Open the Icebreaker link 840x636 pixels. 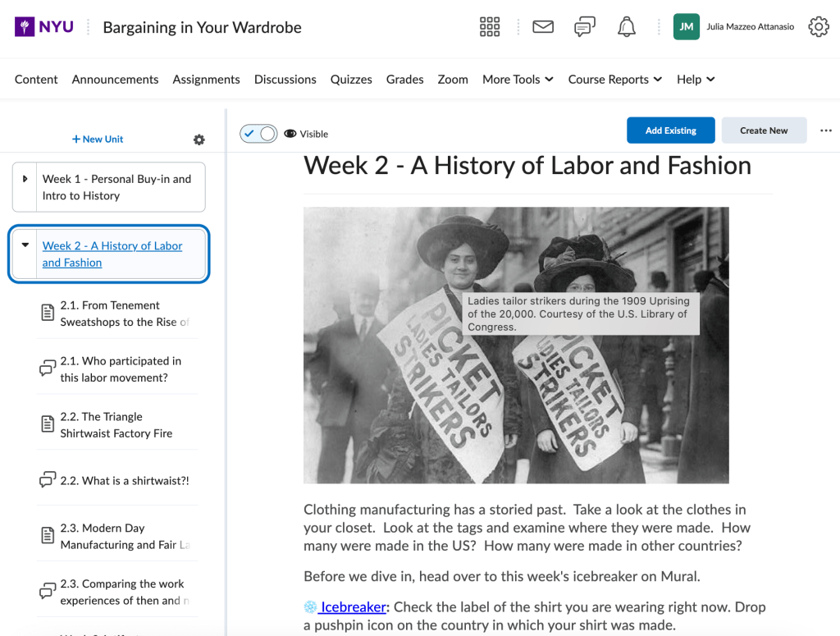pos(353,607)
